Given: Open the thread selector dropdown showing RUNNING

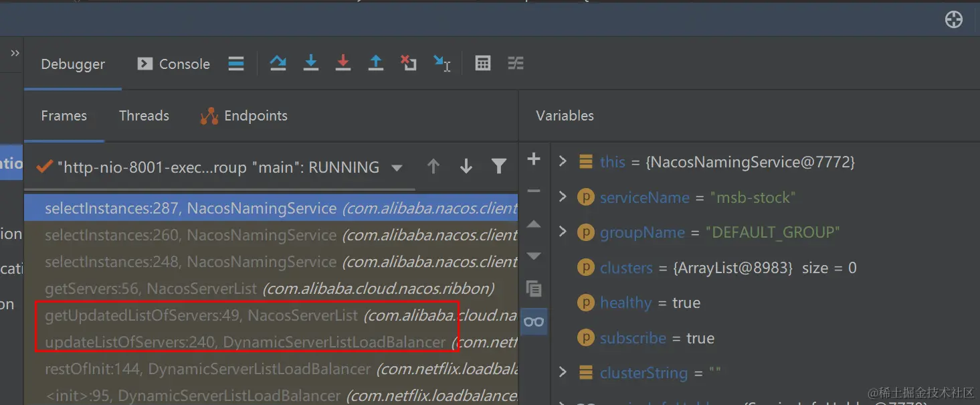Looking at the screenshot, I should [220, 167].
